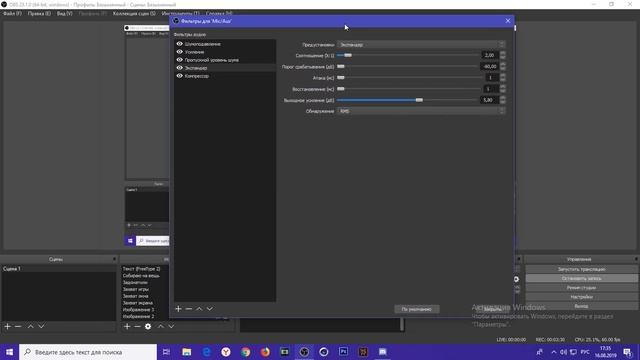Open source properties via gear icon

[148, 327]
